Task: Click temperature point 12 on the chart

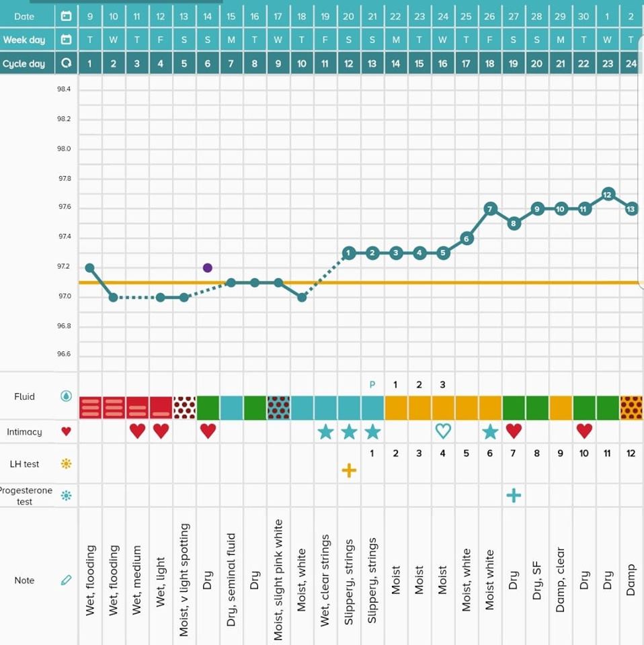Action: pos(607,194)
